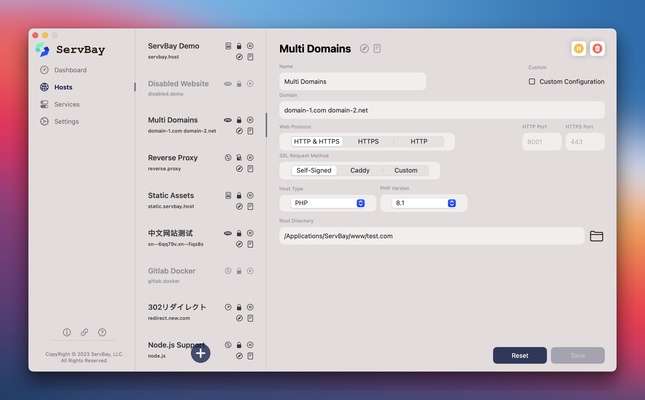Open log document icon beside Multi Domains title
Image resolution: width=645 pixels, height=400 pixels.
click(377, 49)
